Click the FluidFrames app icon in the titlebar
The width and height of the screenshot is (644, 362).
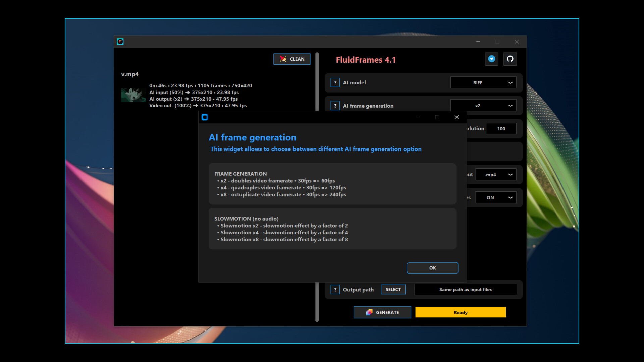[x=120, y=42]
